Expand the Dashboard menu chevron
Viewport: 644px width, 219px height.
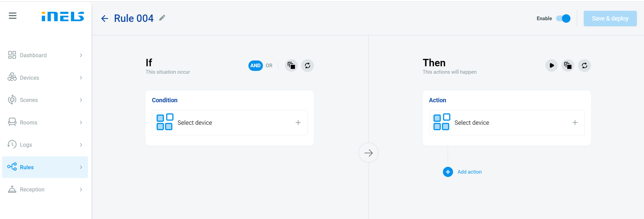tap(81, 55)
